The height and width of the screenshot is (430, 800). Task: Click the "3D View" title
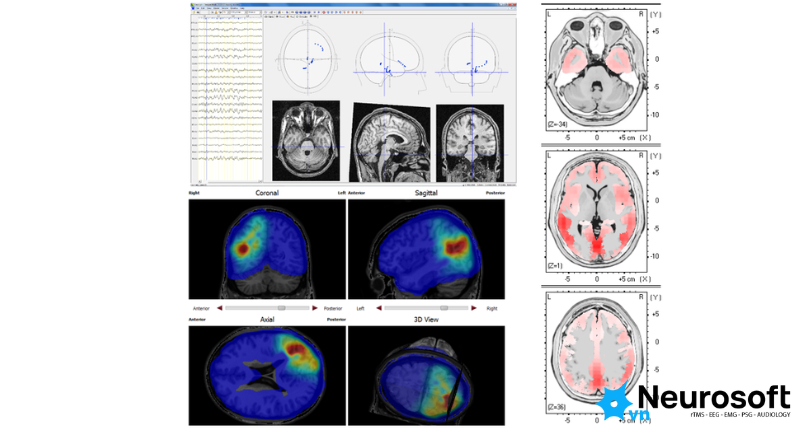click(x=426, y=319)
